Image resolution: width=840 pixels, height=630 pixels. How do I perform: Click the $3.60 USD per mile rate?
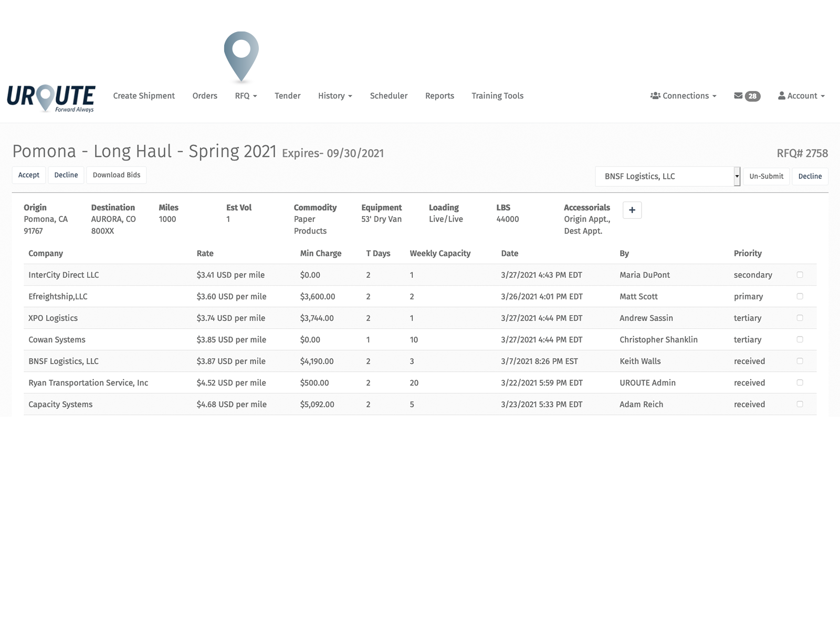point(232,296)
